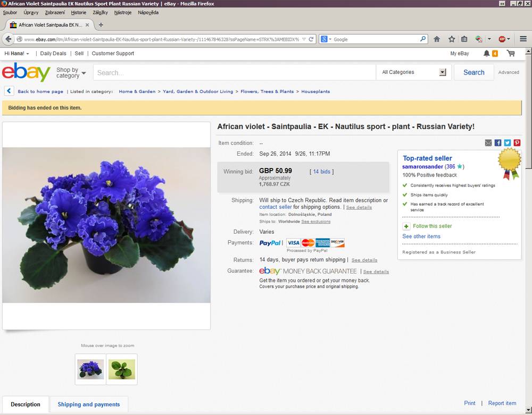The width and height of the screenshot is (532, 415).
Task: Expand Shop by category dropdown
Action: point(71,72)
